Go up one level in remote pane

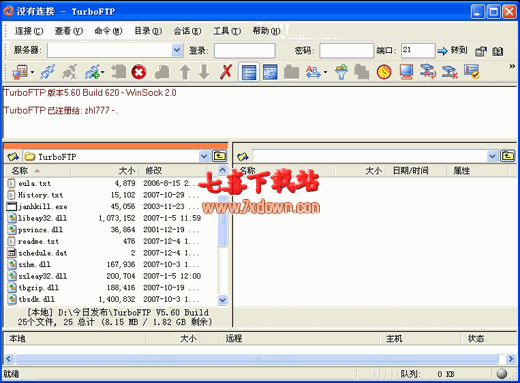tap(507, 156)
